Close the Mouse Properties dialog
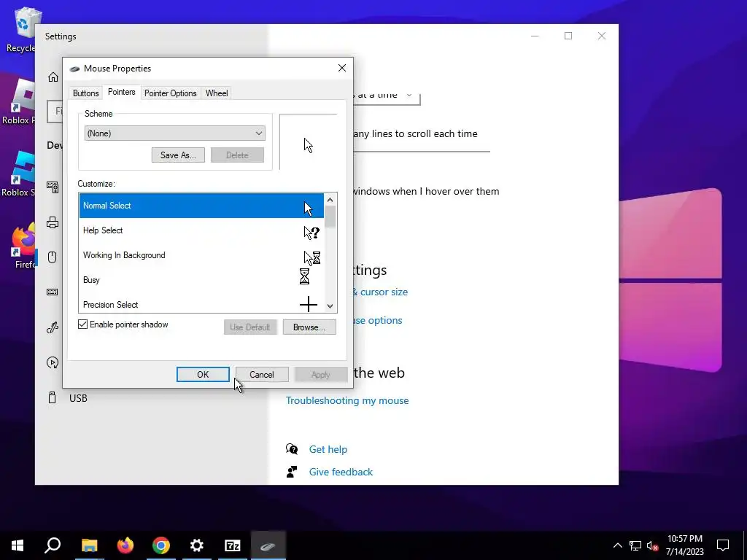The width and height of the screenshot is (747, 560). pos(342,68)
